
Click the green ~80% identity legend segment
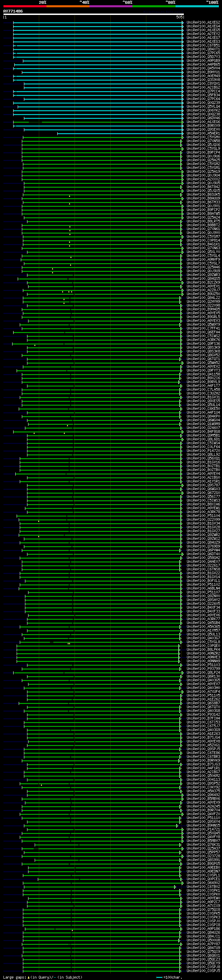pos(154,6)
